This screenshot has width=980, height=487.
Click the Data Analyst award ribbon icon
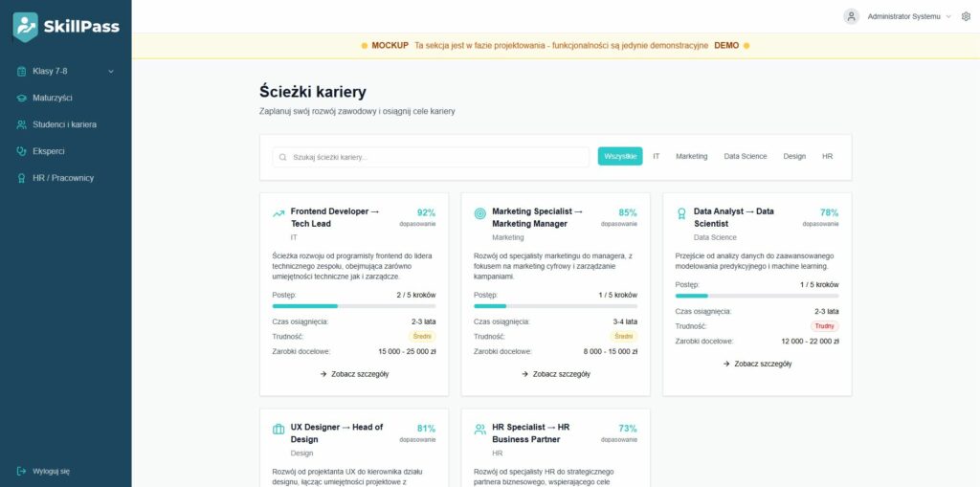point(681,214)
